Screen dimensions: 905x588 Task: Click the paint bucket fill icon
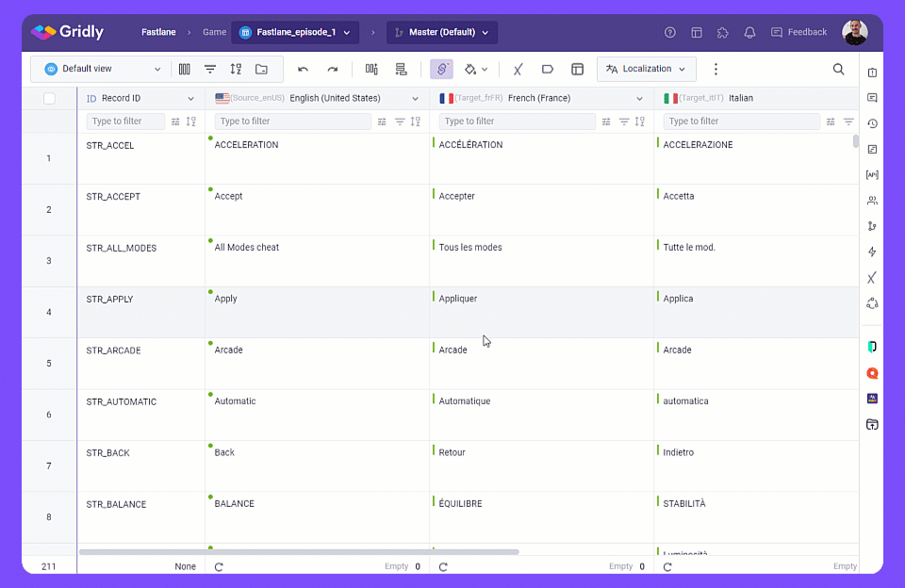(470, 69)
